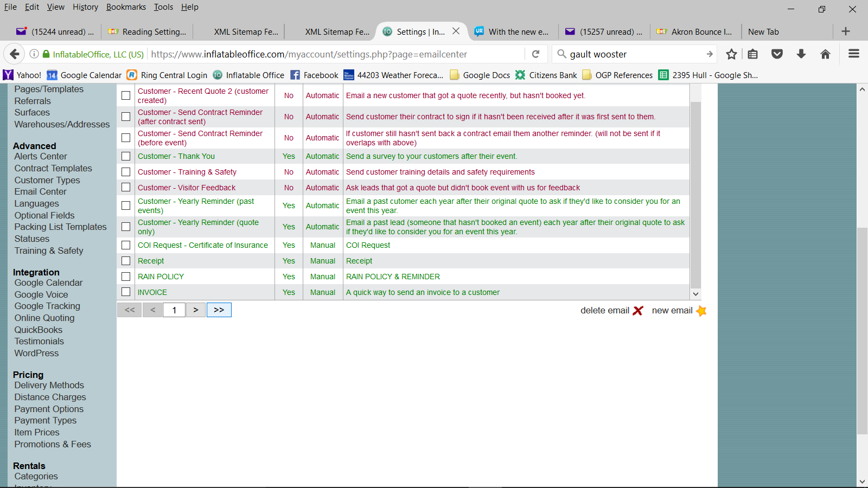Click the new email star icon
Screen dimensions: 868x488
point(701,311)
